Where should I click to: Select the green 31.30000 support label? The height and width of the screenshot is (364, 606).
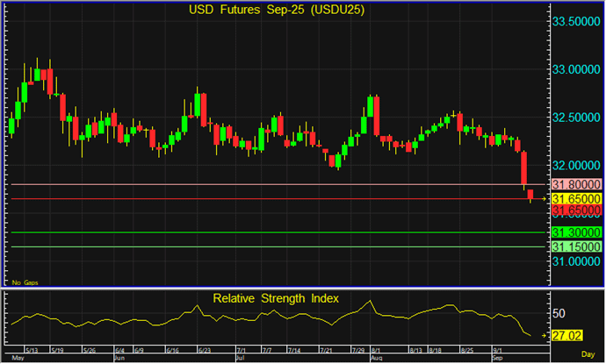575,232
